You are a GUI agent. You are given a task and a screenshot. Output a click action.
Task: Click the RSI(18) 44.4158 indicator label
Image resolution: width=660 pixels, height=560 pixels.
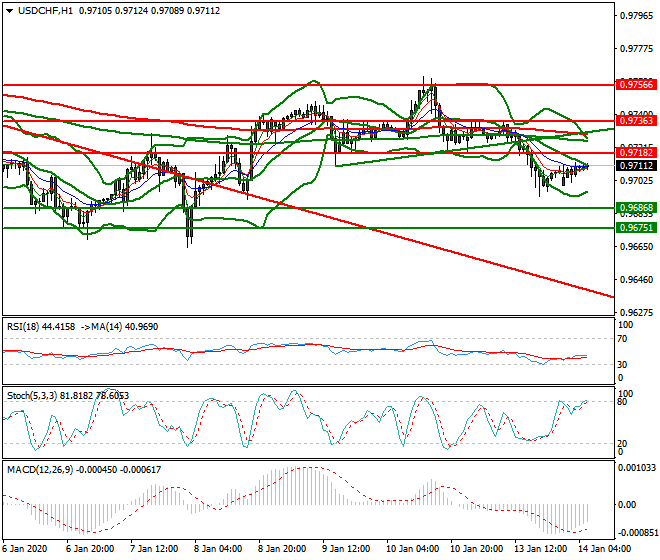point(41,327)
